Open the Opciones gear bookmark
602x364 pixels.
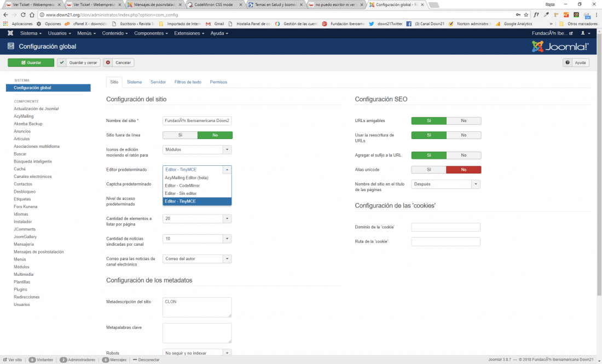(49, 24)
